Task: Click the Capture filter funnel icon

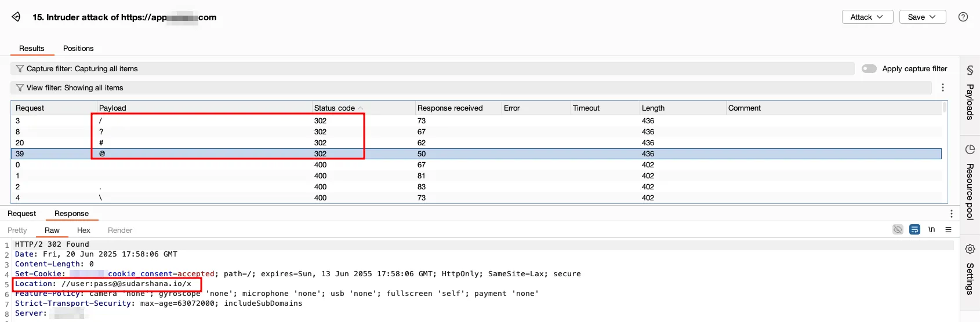Action: coord(20,68)
